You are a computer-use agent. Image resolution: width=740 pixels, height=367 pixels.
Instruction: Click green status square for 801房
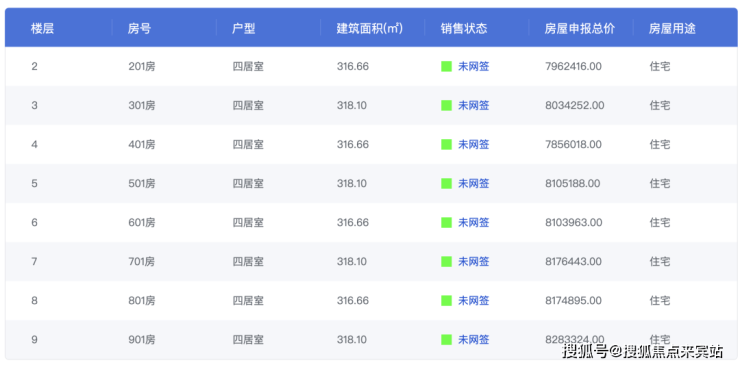[446, 300]
